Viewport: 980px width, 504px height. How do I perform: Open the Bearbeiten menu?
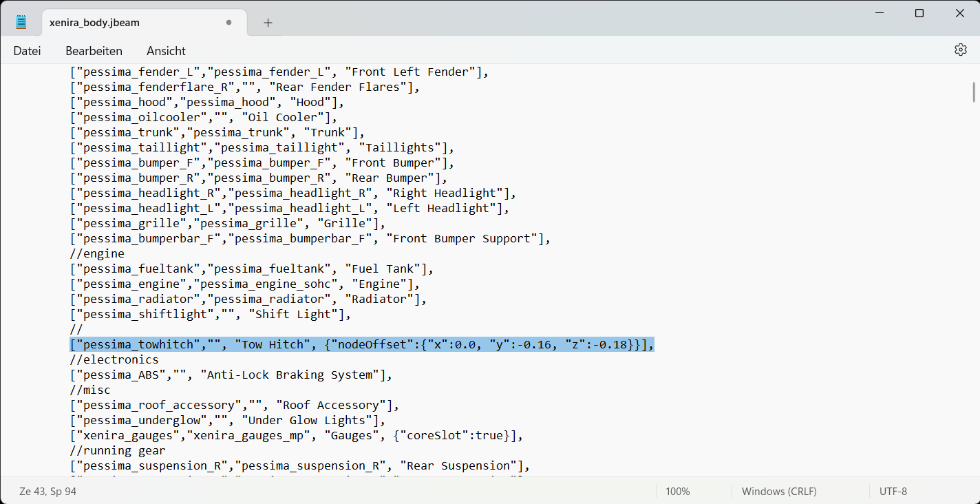[94, 51]
